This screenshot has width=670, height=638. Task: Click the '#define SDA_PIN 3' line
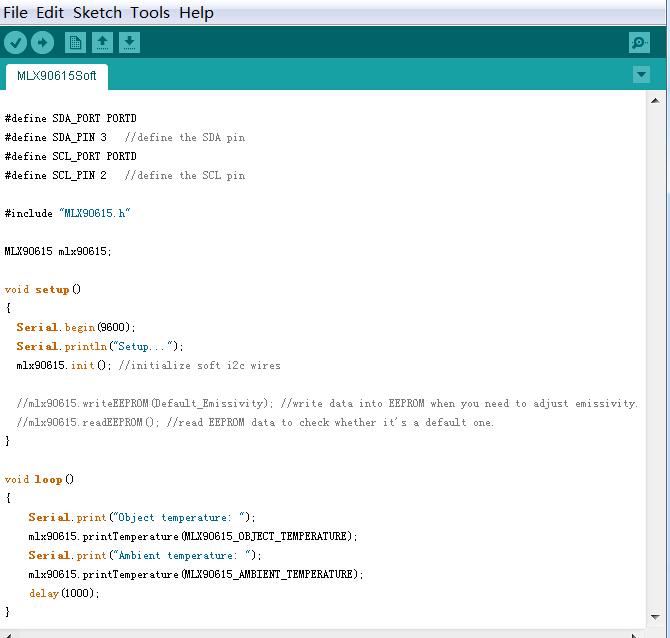coord(56,138)
